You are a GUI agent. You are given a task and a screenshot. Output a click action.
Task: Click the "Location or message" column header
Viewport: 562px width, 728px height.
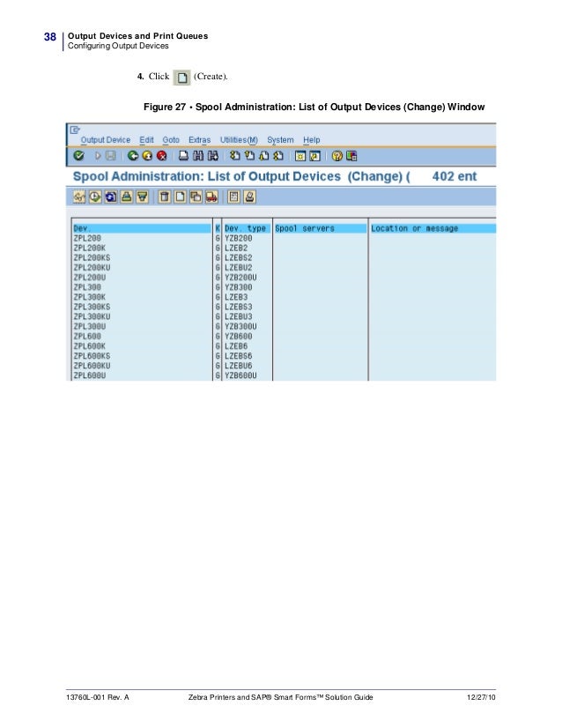click(433, 228)
